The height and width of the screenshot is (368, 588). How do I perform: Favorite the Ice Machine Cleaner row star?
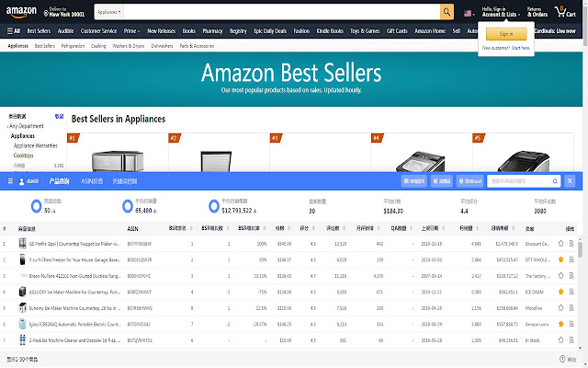(x=560, y=339)
